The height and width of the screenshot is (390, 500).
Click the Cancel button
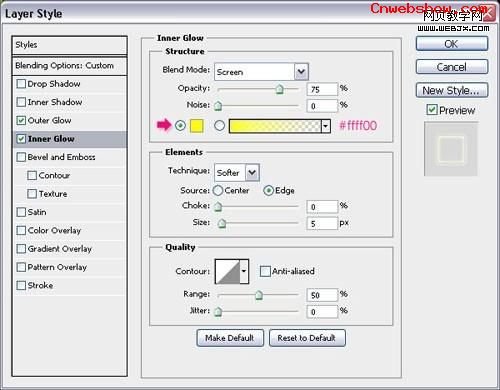click(x=452, y=67)
